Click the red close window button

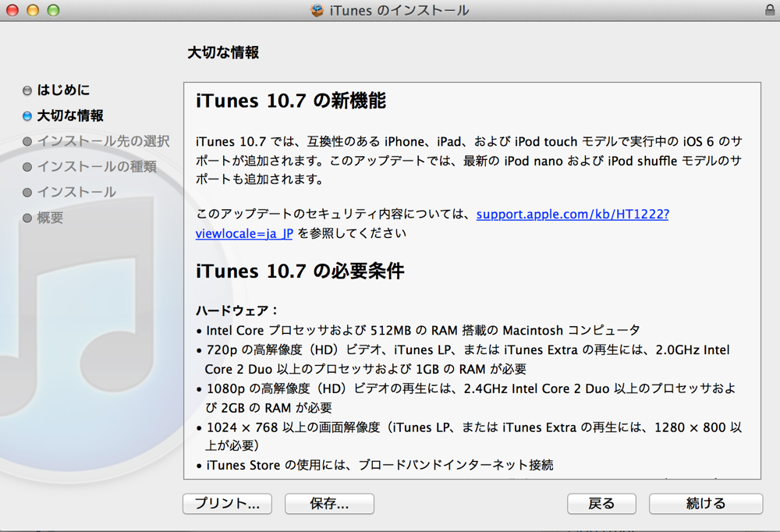[12, 10]
